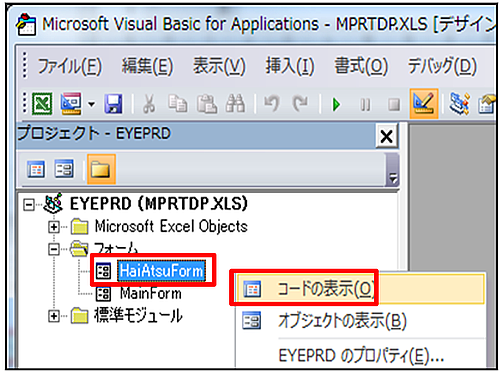The height and width of the screenshot is (371, 500).
Task: Choose EYEPRD のプロパティ(E)... menu entry
Action: [360, 355]
